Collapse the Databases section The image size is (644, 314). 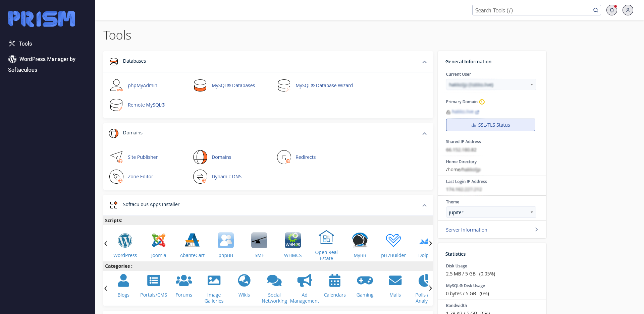pos(424,62)
